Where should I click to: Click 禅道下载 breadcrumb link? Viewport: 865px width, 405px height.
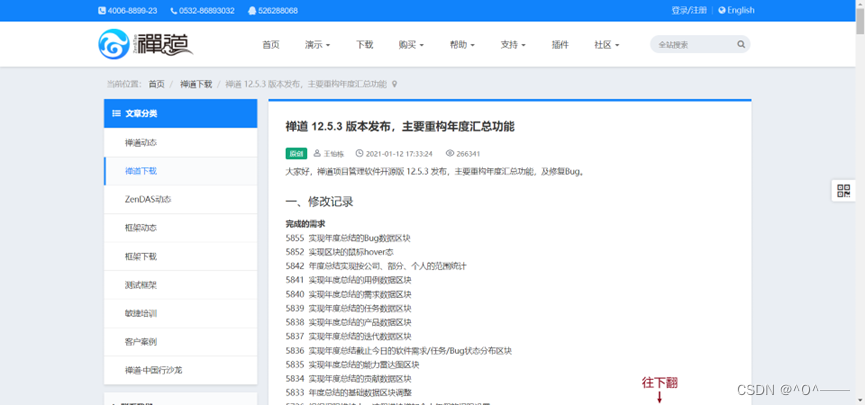click(x=196, y=84)
